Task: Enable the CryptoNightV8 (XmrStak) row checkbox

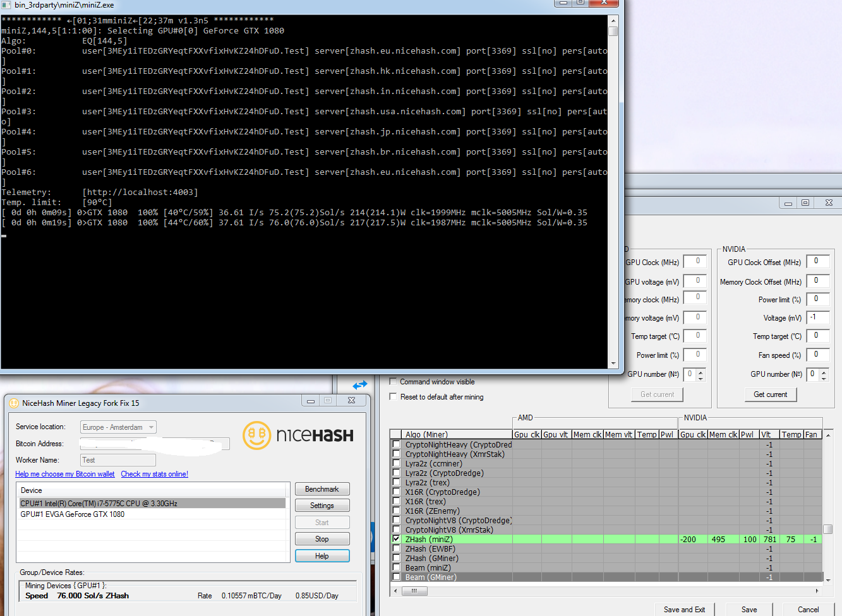Action: click(396, 530)
